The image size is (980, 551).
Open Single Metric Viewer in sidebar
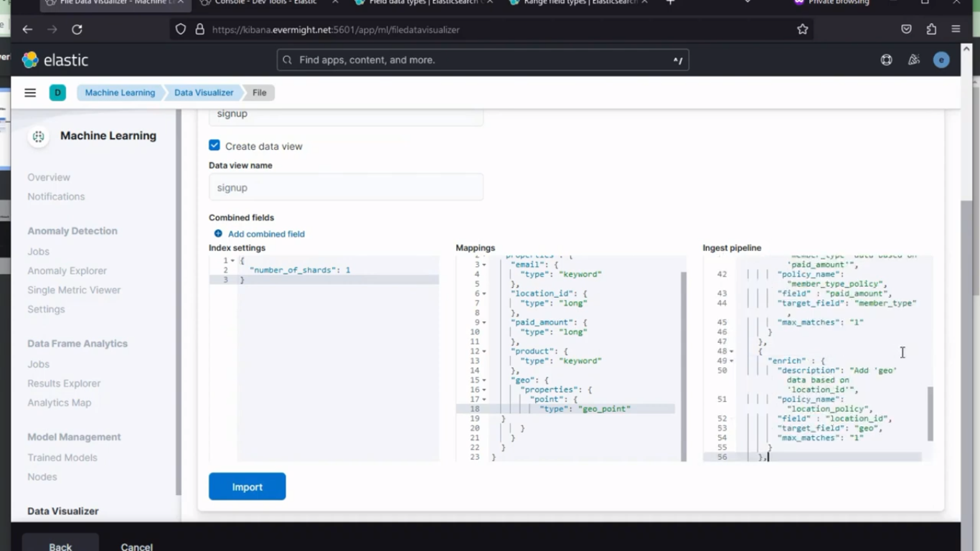(74, 290)
